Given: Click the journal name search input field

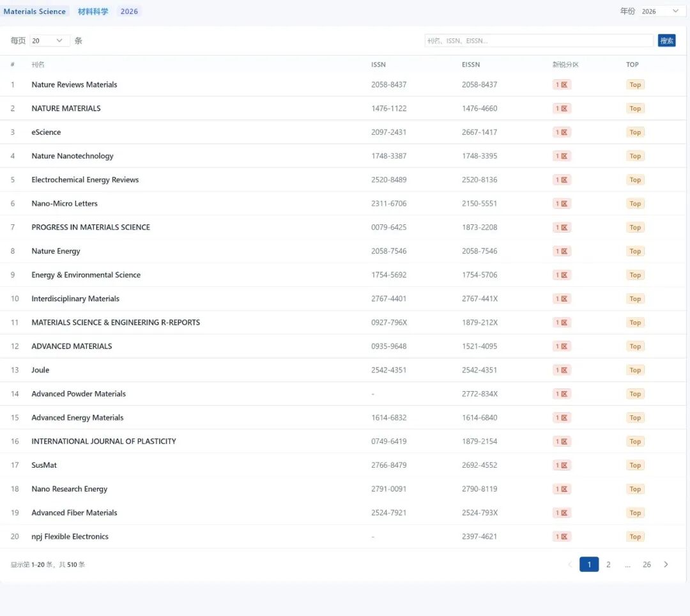Looking at the screenshot, I should click(x=540, y=41).
